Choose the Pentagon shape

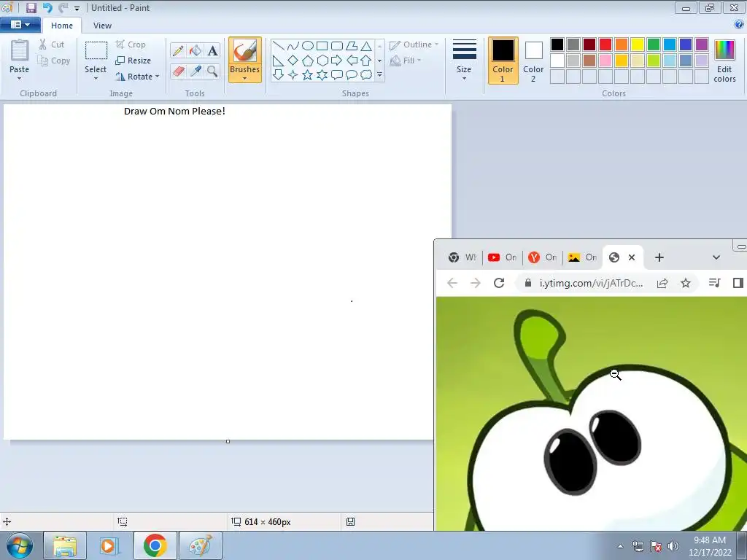(308, 61)
